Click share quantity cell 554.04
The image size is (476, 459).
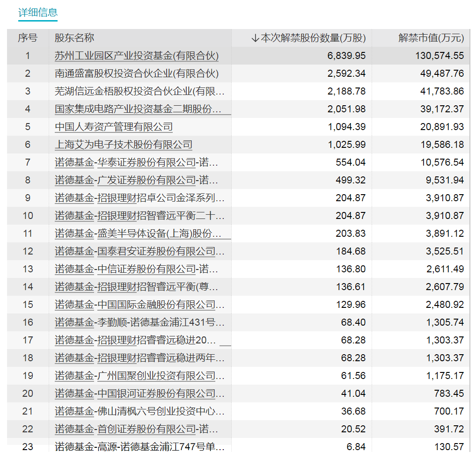coord(351,162)
